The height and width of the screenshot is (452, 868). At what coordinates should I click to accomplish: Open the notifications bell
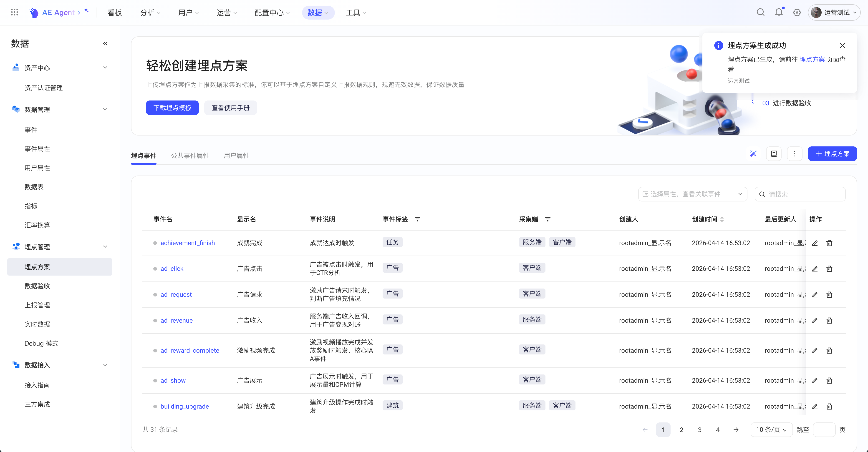tap(779, 13)
